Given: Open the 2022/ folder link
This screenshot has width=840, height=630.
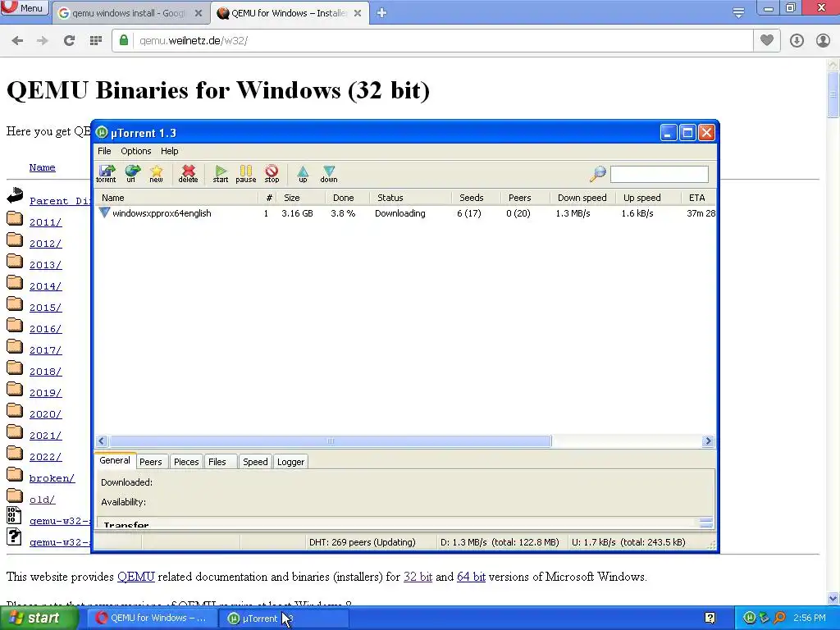Looking at the screenshot, I should [x=46, y=456].
